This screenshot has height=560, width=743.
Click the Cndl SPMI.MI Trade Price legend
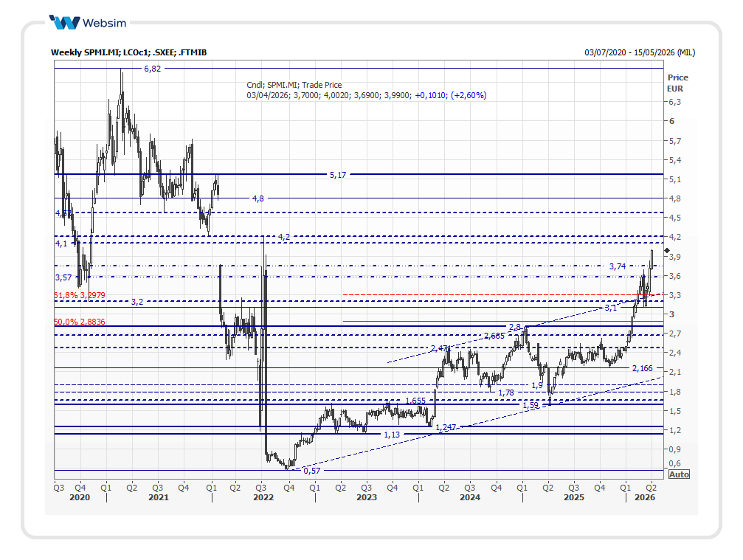294,85
